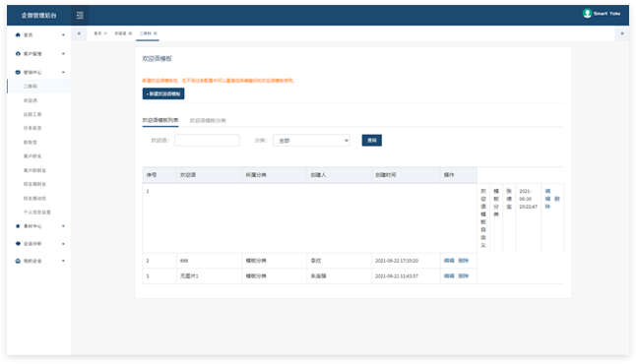The height and width of the screenshot is (364, 636).
Task: Collapse the sidebar with the hamburger icon
Action: point(80,15)
